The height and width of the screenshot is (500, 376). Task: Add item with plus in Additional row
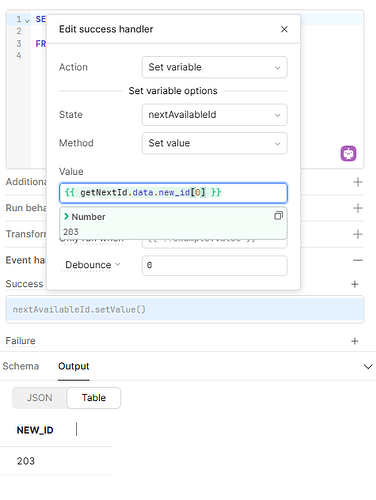pos(358,182)
